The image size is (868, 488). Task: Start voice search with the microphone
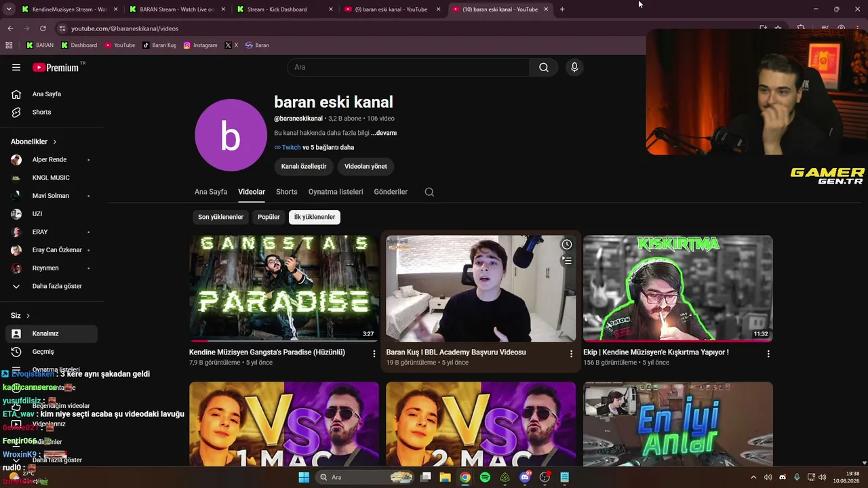(x=574, y=67)
